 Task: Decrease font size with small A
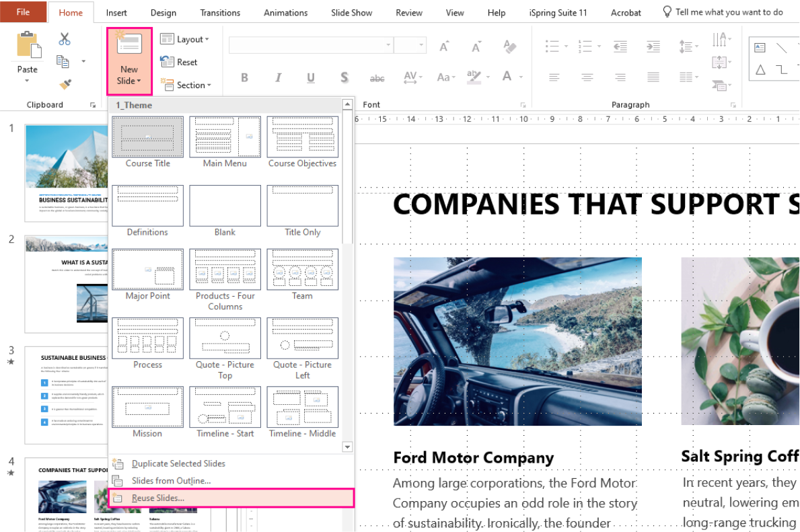(x=476, y=46)
